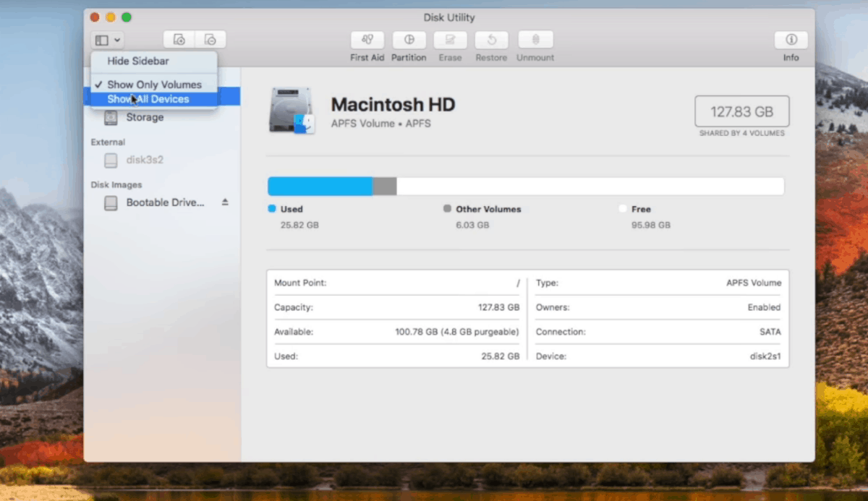Remove an APFS volume
Image resolution: width=868 pixels, height=501 pixels.
210,39
